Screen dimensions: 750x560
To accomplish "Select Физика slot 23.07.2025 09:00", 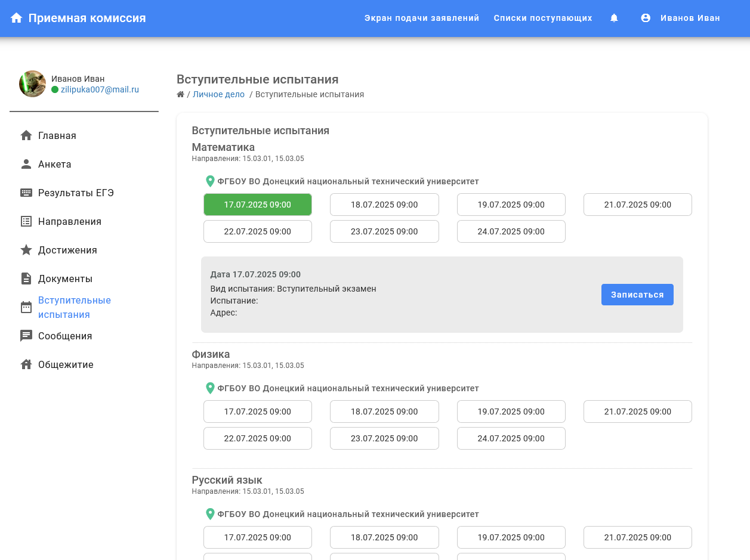I will point(384,438).
